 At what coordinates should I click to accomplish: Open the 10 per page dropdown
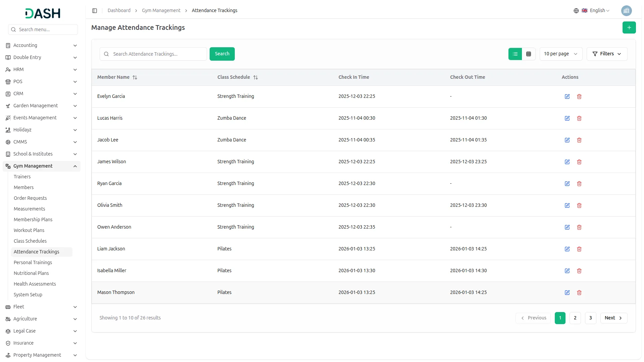pos(561,54)
